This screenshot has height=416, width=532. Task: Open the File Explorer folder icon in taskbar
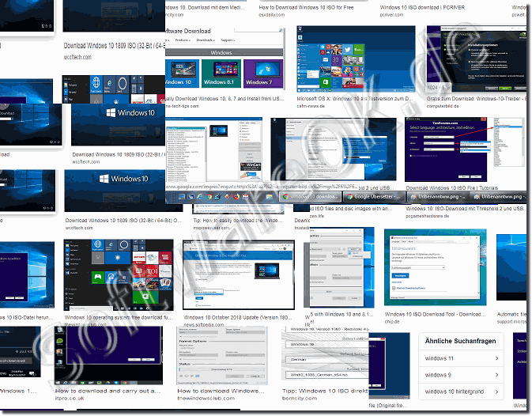(x=269, y=196)
